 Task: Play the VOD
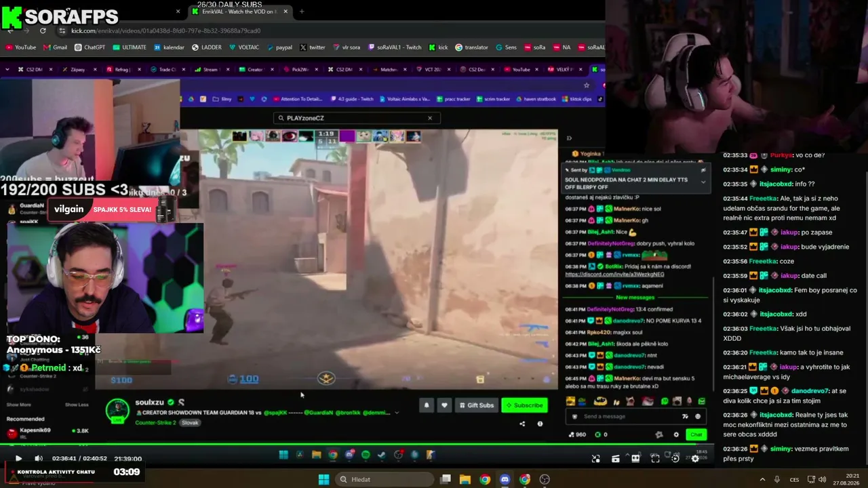tap(18, 458)
